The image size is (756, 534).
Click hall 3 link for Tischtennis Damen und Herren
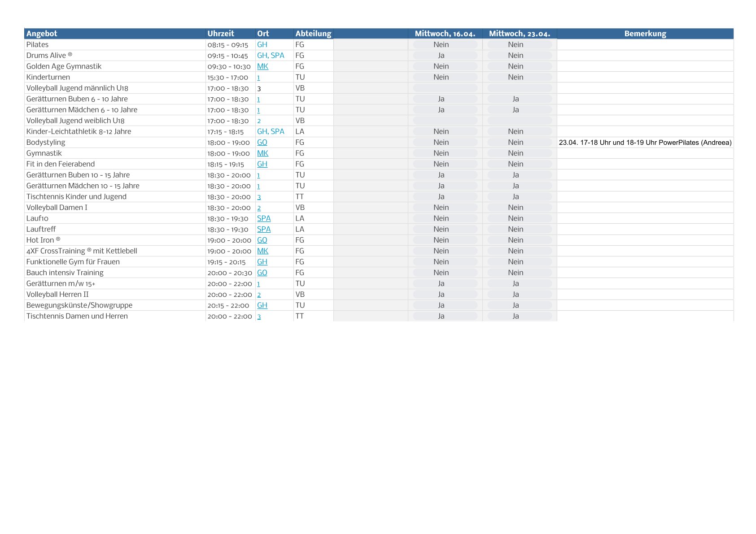click(x=259, y=317)
